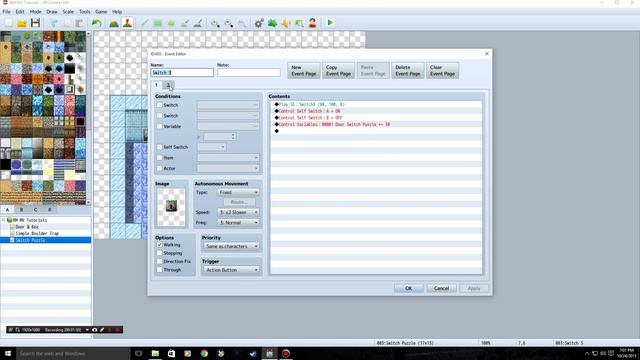Open the Actor condition dropdown
640x360 pixels.
click(228, 168)
